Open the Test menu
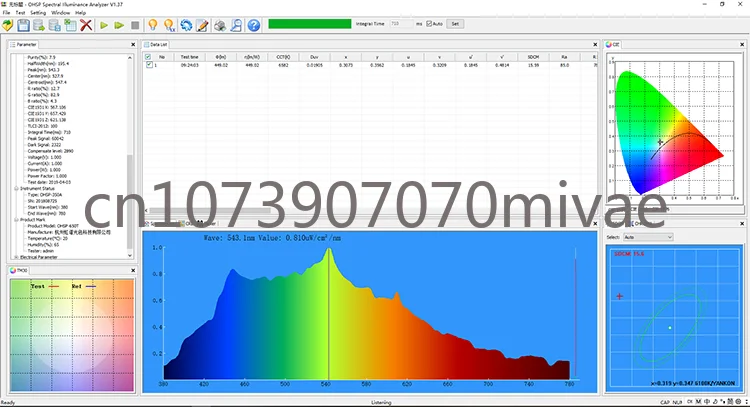Screen dimensions: 750x407 [x=21, y=12]
